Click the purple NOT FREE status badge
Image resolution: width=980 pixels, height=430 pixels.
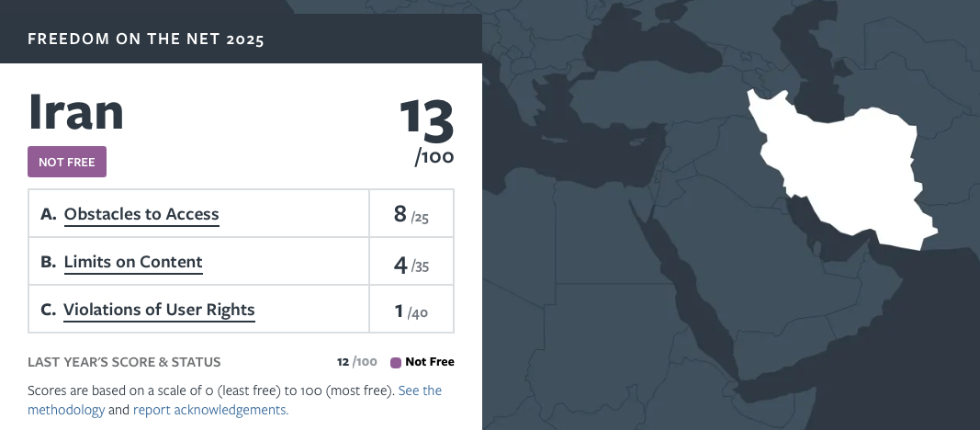point(67,162)
